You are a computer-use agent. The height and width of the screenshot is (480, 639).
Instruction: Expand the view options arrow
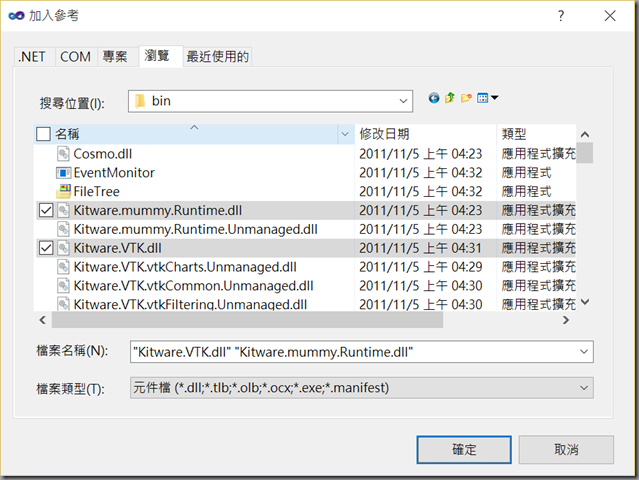pyautogui.click(x=495, y=98)
